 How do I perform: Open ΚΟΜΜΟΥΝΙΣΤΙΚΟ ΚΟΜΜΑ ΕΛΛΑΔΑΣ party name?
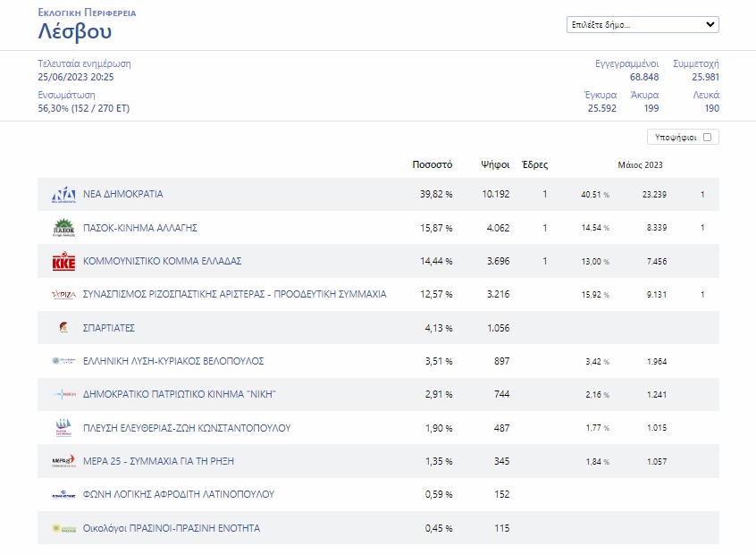pyautogui.click(x=162, y=261)
